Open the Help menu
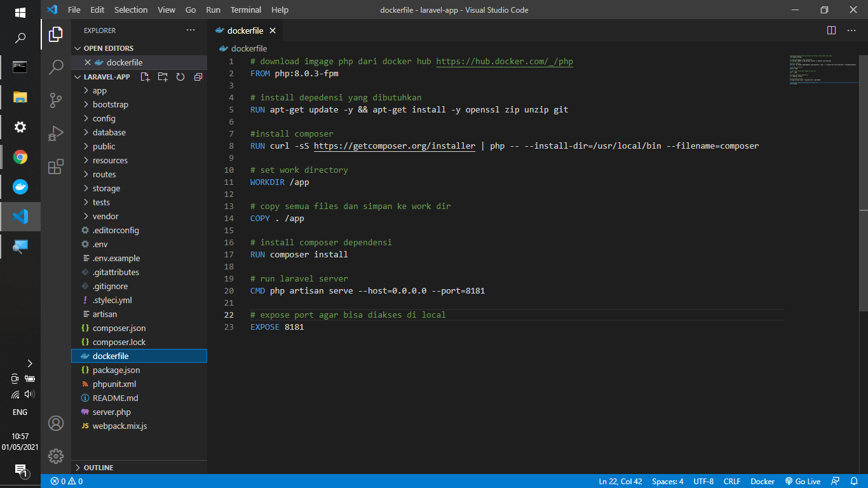The width and height of the screenshot is (868, 488). coord(280,10)
